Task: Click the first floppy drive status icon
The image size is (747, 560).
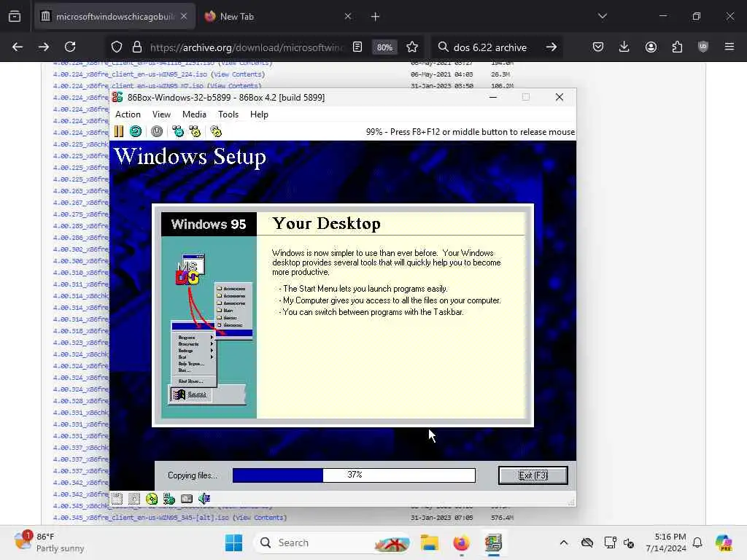Action: [x=117, y=499]
